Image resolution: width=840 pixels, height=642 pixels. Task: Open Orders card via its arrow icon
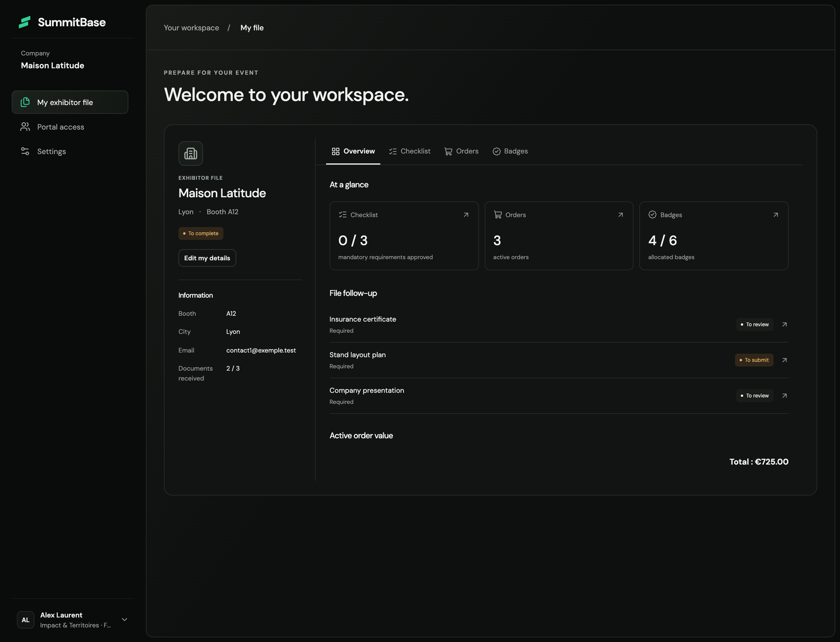[x=620, y=215]
